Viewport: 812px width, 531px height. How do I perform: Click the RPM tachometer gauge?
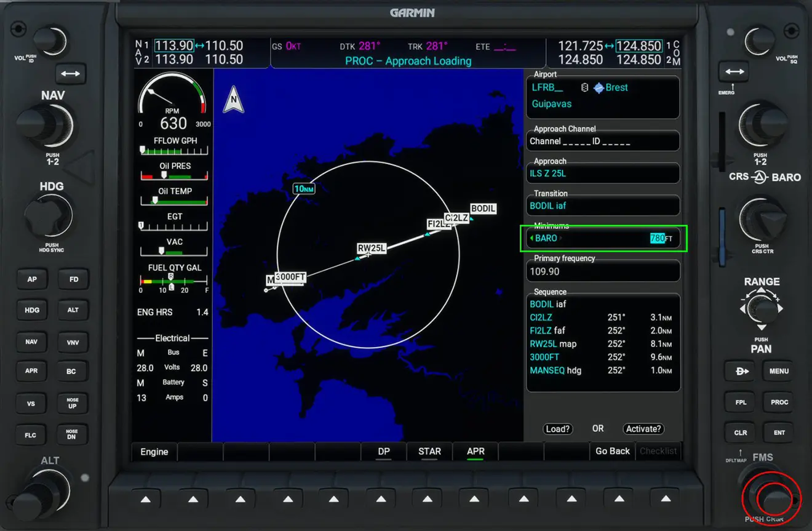point(173,101)
